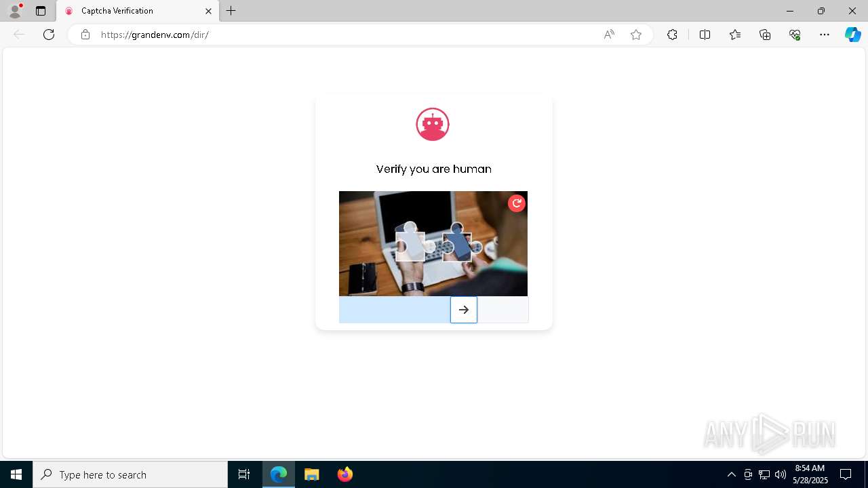Open File Explorer from the taskbar

click(312, 474)
